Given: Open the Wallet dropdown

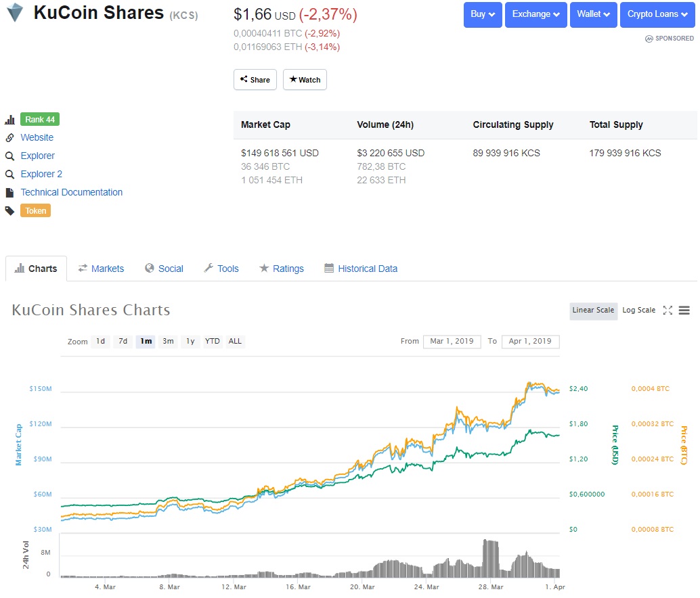Looking at the screenshot, I should [593, 15].
